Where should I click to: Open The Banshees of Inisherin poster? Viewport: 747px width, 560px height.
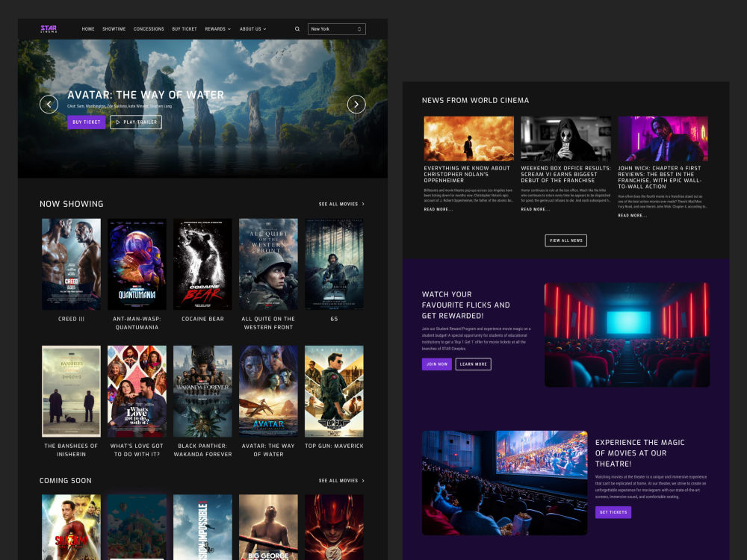pos(72,391)
